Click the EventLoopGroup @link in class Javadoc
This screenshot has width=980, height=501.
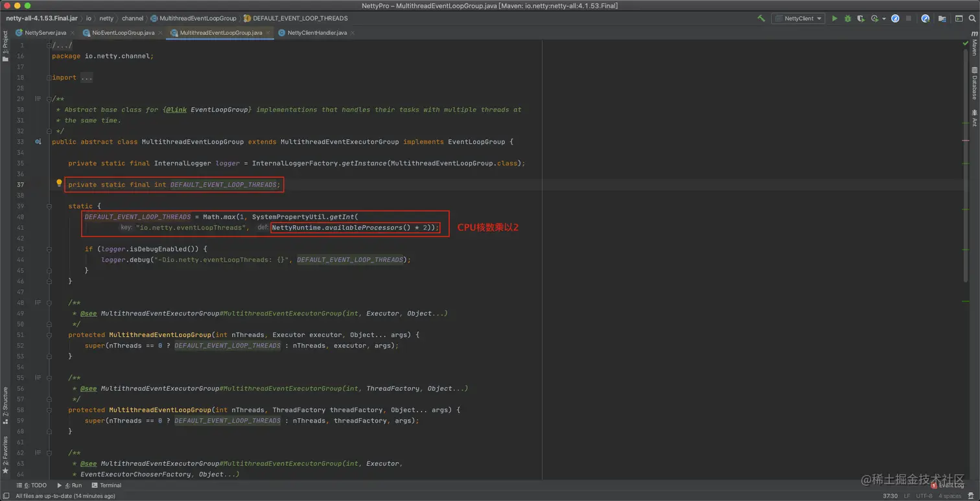click(x=219, y=110)
